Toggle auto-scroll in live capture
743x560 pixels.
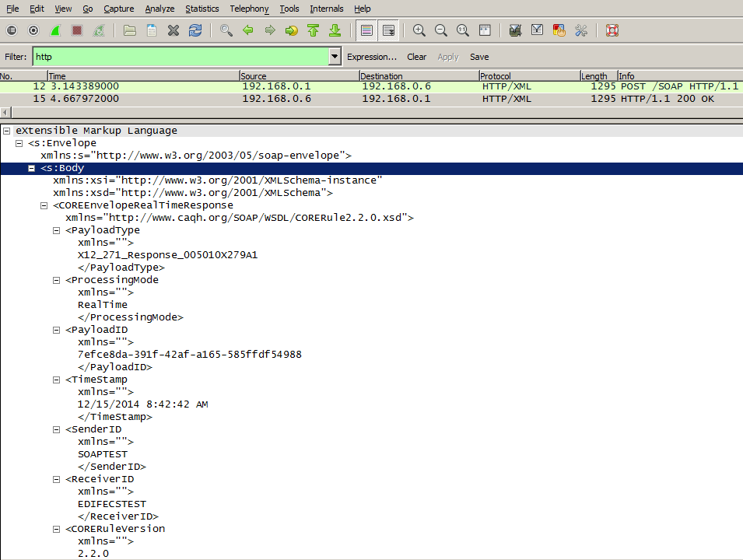tap(388, 30)
